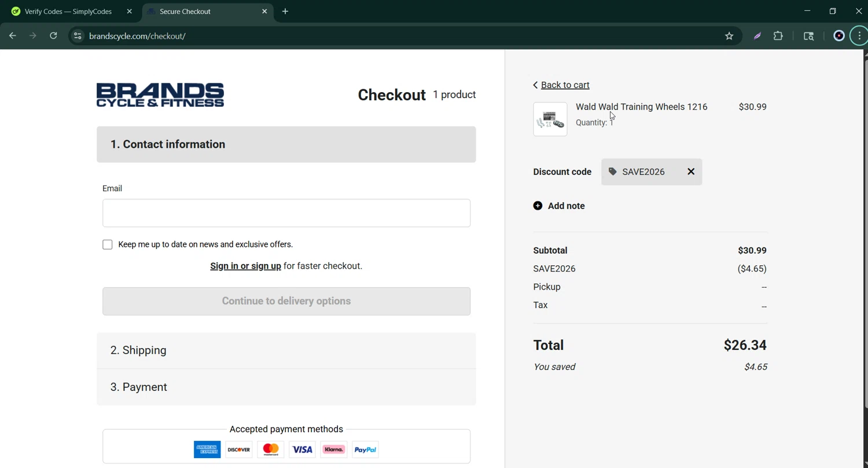Open the browser profile avatar
The width and height of the screenshot is (868, 468).
[x=838, y=36]
